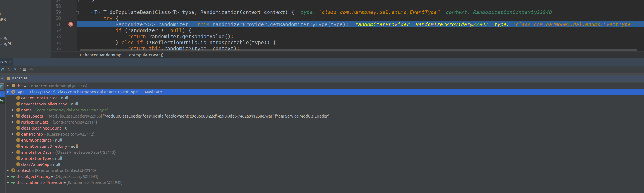
Task: Expand the genericInfo field node
Action: (13, 134)
